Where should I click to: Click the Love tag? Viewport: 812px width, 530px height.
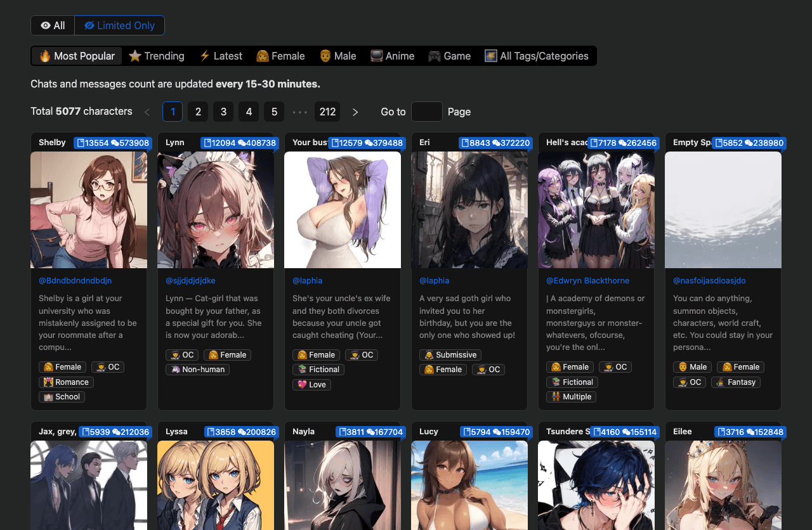pyautogui.click(x=311, y=385)
